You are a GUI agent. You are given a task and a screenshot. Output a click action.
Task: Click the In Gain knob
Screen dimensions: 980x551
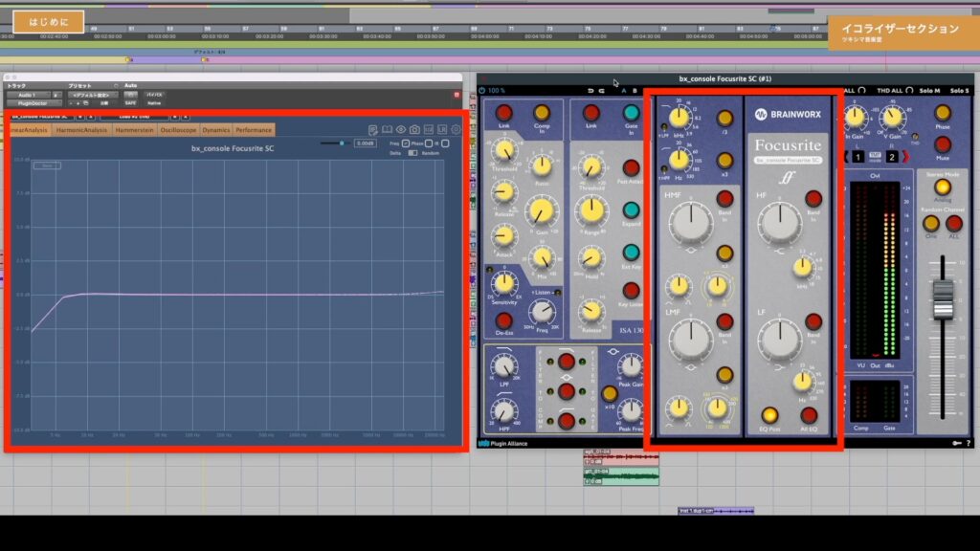[x=855, y=117]
